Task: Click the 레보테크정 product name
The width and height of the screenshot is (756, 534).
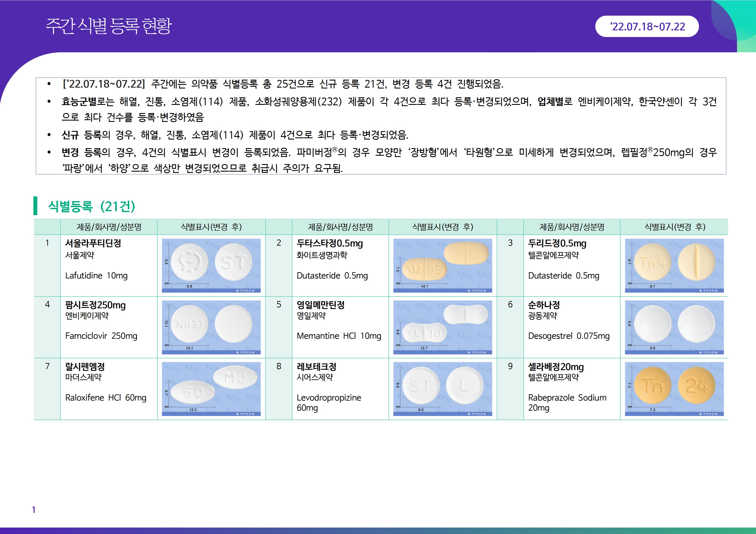Action: point(316,366)
